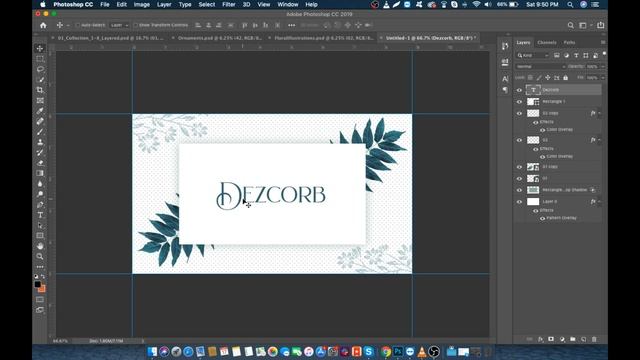The width and height of the screenshot is (640, 360).
Task: Select the Clone Stamp tool
Action: [x=40, y=142]
